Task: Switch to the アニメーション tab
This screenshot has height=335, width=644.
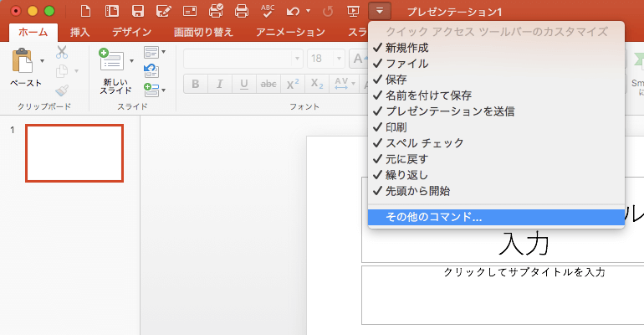Action: pos(291,32)
